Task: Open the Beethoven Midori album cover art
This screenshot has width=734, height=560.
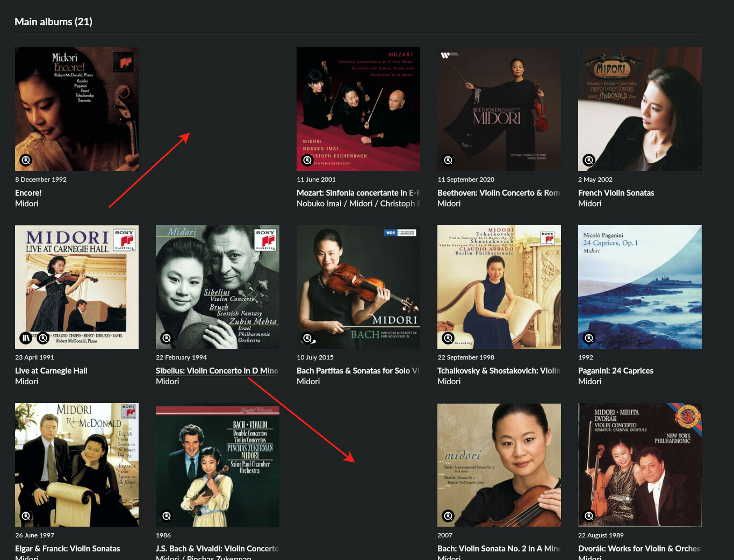Action: pos(499,109)
